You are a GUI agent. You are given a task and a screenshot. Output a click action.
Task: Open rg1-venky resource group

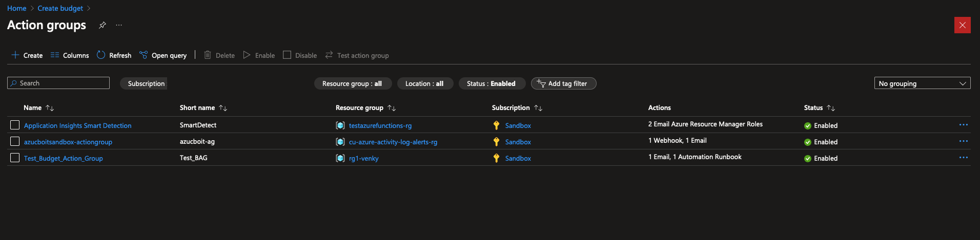[364, 158]
